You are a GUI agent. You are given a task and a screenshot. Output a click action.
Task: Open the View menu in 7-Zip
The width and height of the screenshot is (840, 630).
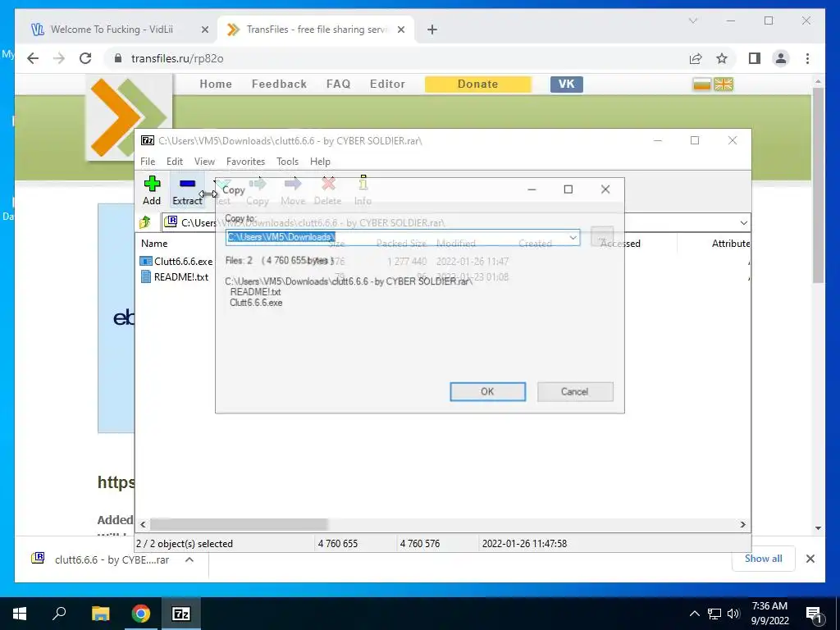(x=204, y=162)
